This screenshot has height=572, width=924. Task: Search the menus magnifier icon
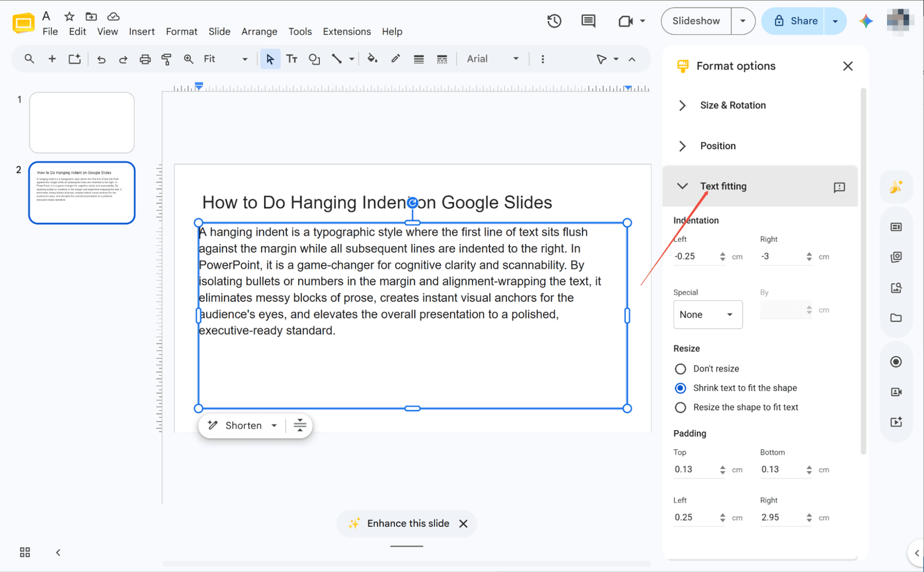(29, 59)
